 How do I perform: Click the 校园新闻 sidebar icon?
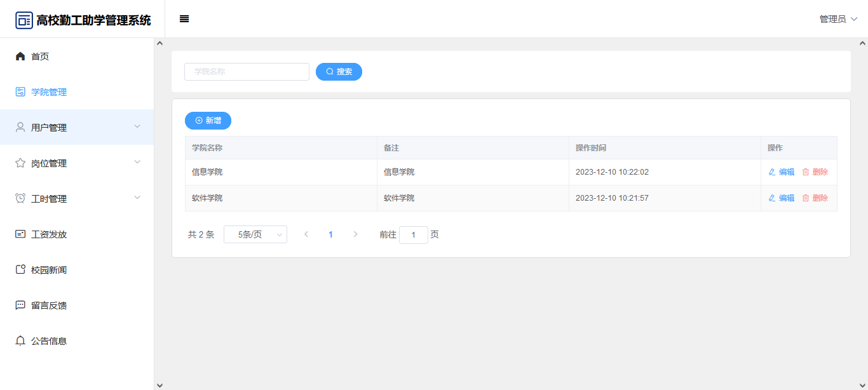point(20,270)
